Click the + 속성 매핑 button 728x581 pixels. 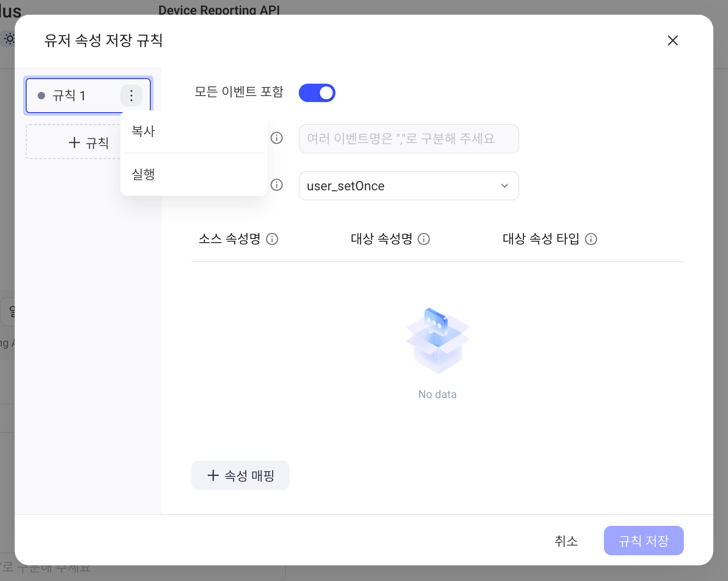pyautogui.click(x=240, y=475)
